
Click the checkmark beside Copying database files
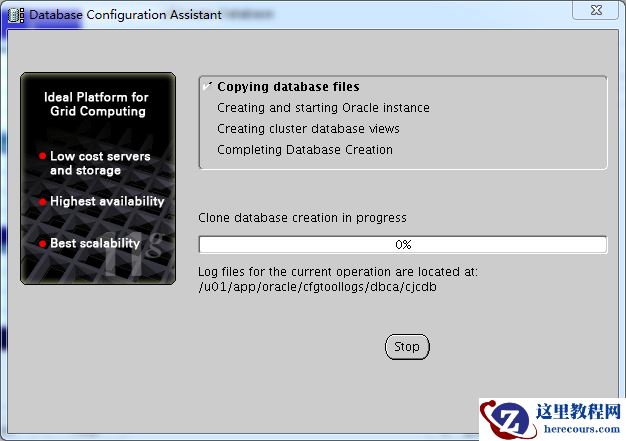[208, 86]
